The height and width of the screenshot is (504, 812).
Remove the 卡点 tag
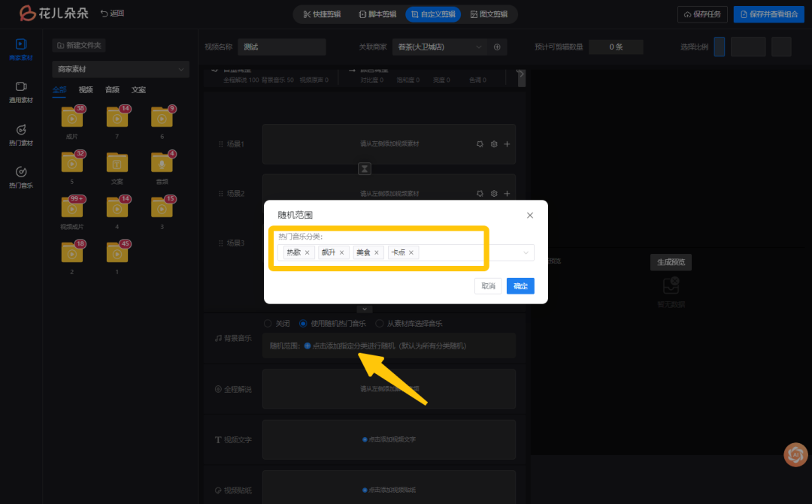411,252
